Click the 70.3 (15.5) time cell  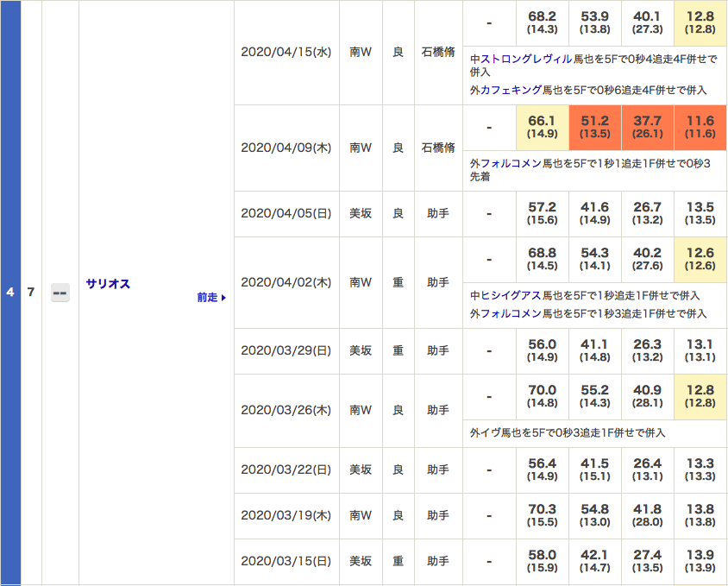543,516
